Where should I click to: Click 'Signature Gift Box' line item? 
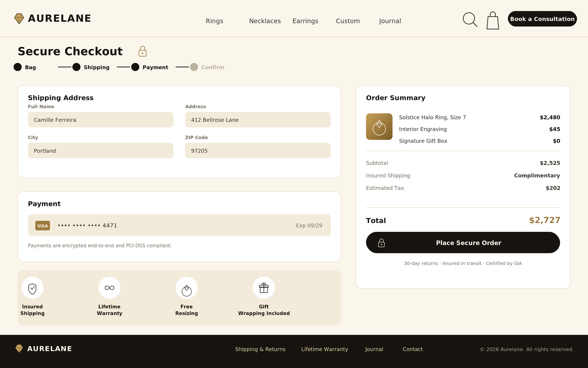coord(423,141)
